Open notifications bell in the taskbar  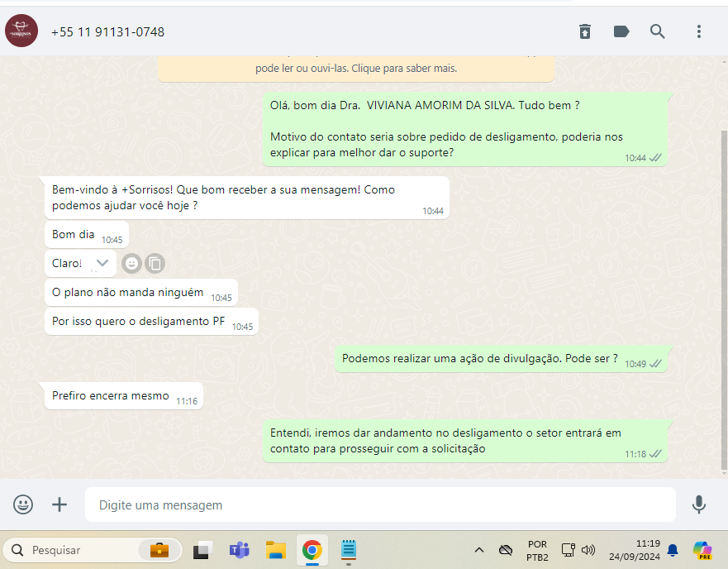[x=673, y=551]
